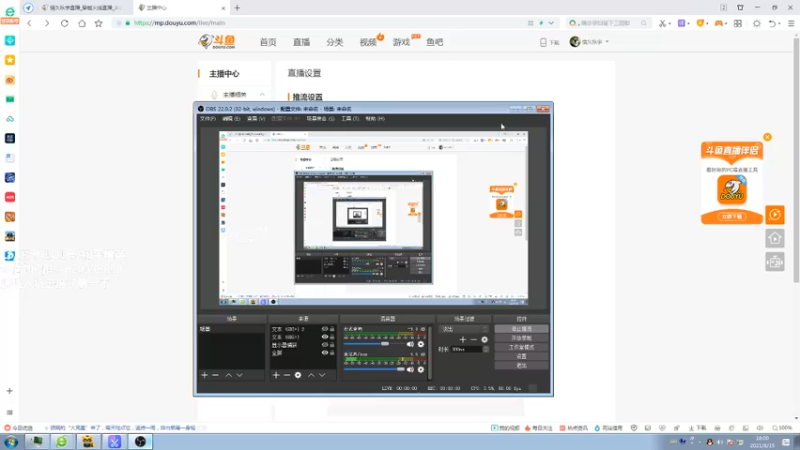Close the Douyu companion promo popup
This screenshot has width=800, height=450.
[x=767, y=137]
